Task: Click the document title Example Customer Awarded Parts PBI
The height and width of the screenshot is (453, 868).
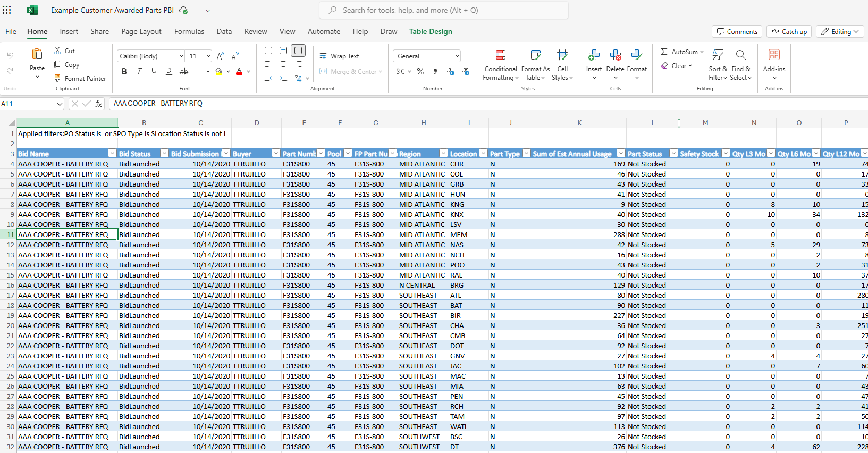Action: (x=112, y=10)
